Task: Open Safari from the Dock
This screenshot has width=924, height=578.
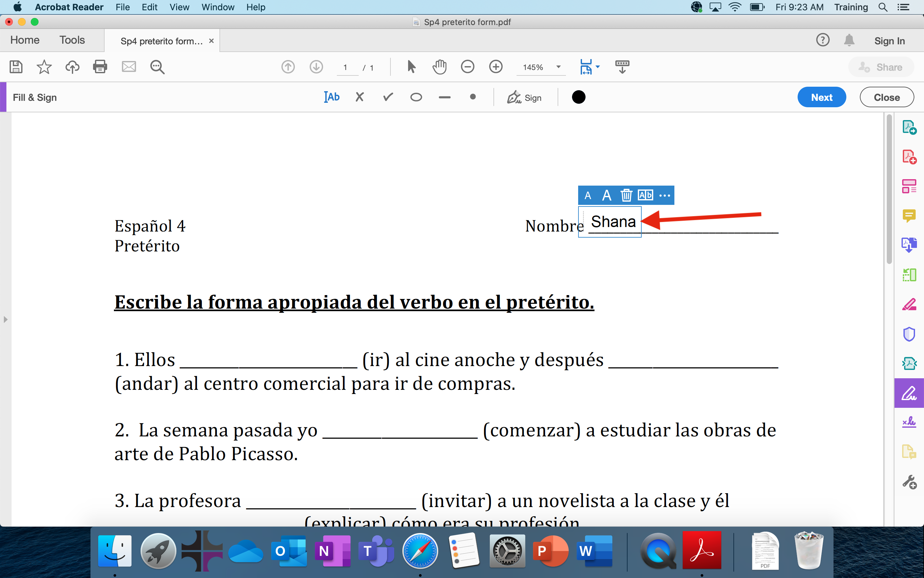Action: point(420,551)
